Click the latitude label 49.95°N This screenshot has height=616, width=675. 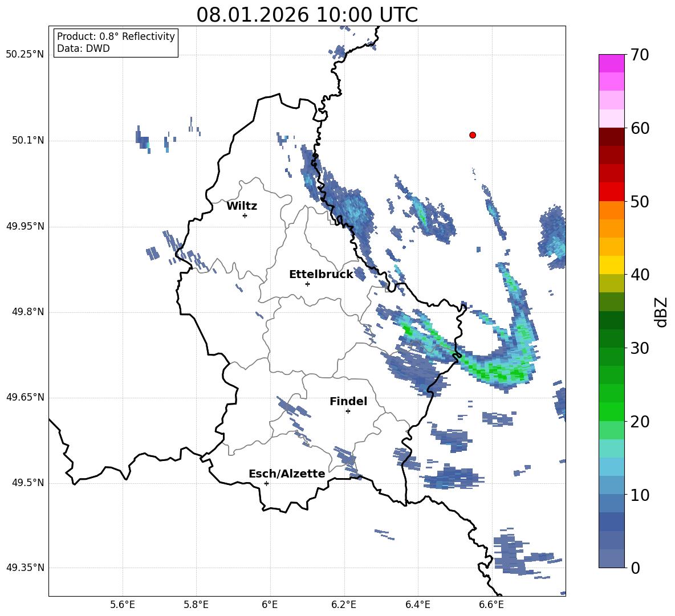pyautogui.click(x=25, y=226)
